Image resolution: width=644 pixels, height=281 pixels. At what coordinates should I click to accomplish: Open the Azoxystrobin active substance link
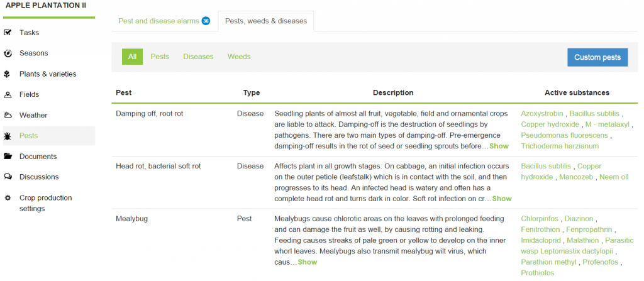542,114
